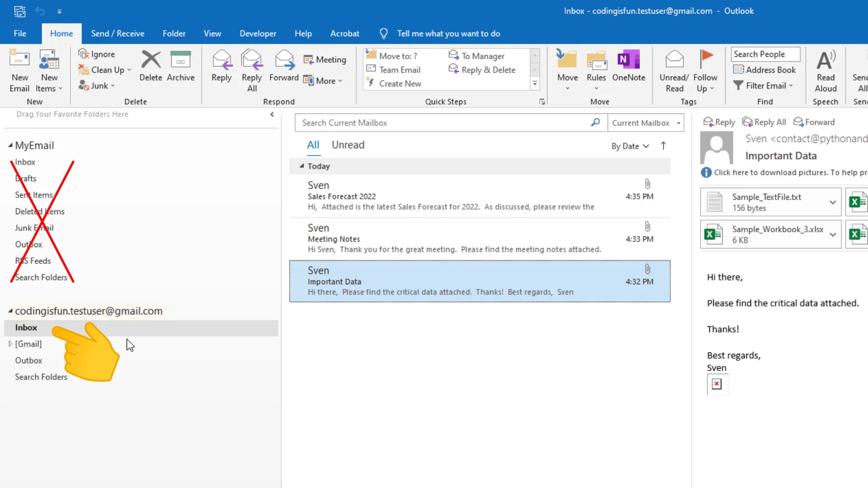Start Read Aloud for the message
This screenshot has width=868, height=488.
point(826,70)
